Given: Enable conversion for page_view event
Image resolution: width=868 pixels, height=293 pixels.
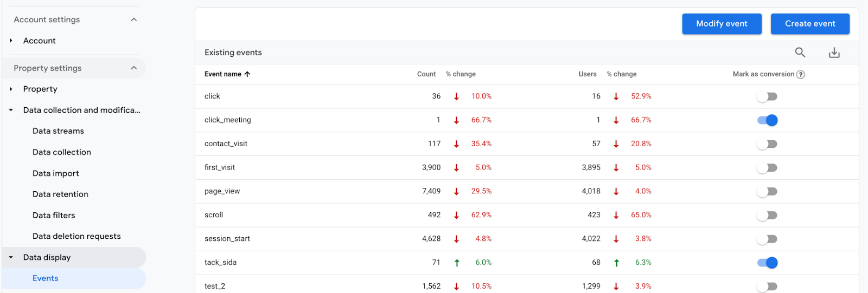Looking at the screenshot, I should coord(767,192).
